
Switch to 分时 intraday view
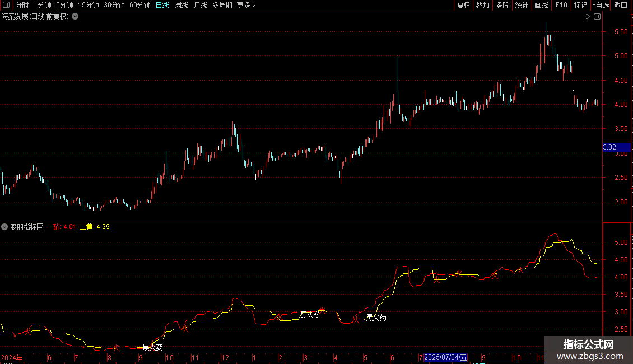tap(22, 5)
